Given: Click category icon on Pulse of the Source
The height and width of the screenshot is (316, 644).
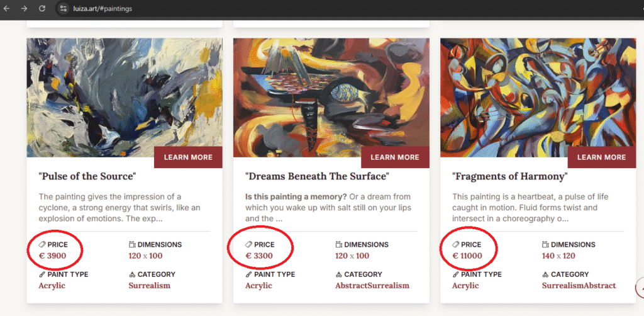Looking at the screenshot, I should [132, 274].
